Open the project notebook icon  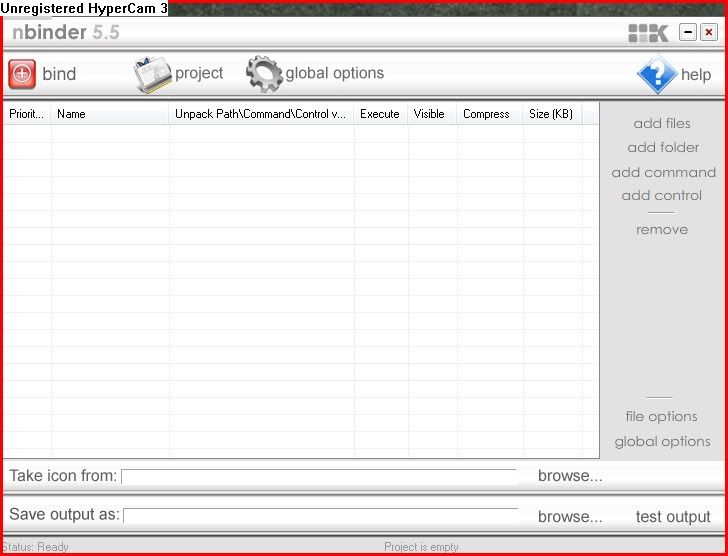[x=153, y=74]
